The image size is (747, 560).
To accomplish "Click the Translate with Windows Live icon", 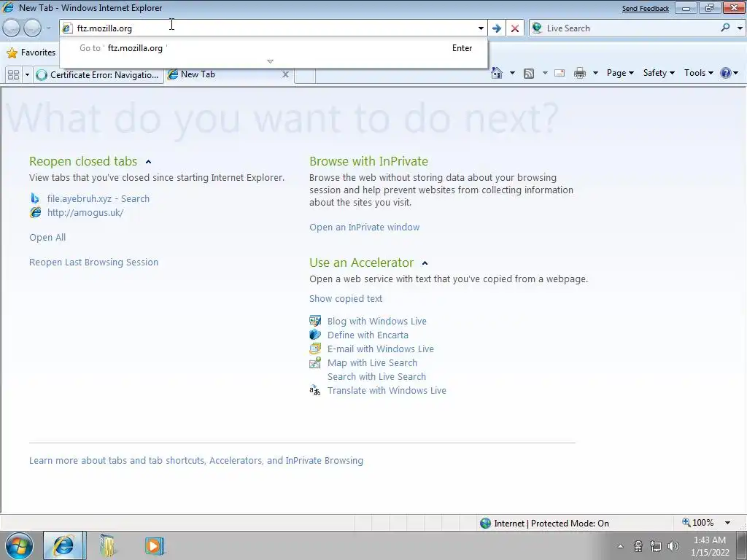I will [x=315, y=391].
